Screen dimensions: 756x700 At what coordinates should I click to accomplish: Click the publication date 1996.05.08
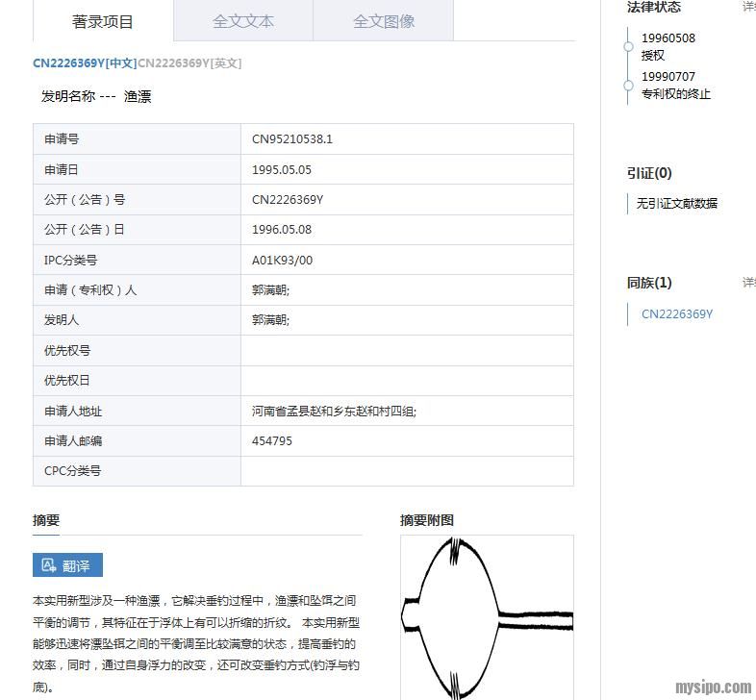click(282, 230)
